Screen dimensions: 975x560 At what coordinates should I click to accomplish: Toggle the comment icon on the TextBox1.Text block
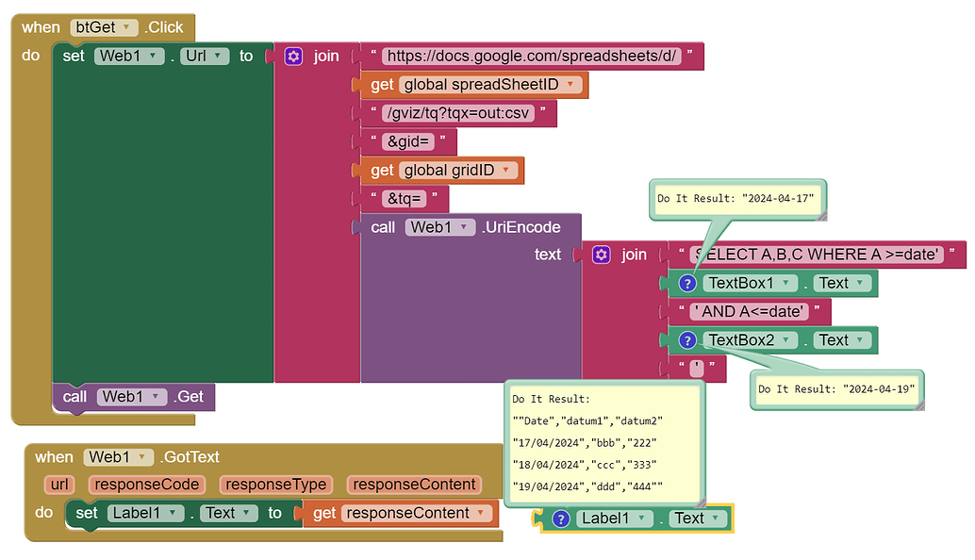pyautogui.click(x=687, y=284)
